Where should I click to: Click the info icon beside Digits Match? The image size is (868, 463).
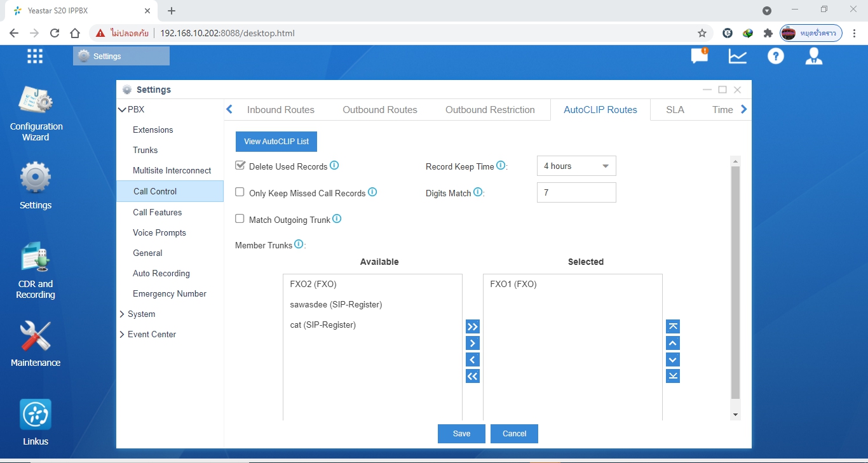pos(478,192)
